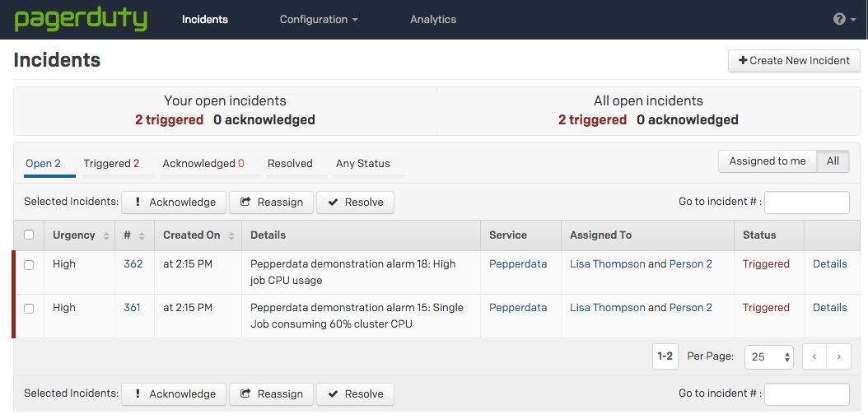Click top Go to incident number field
Screen dimensions: 868x419
pos(806,202)
